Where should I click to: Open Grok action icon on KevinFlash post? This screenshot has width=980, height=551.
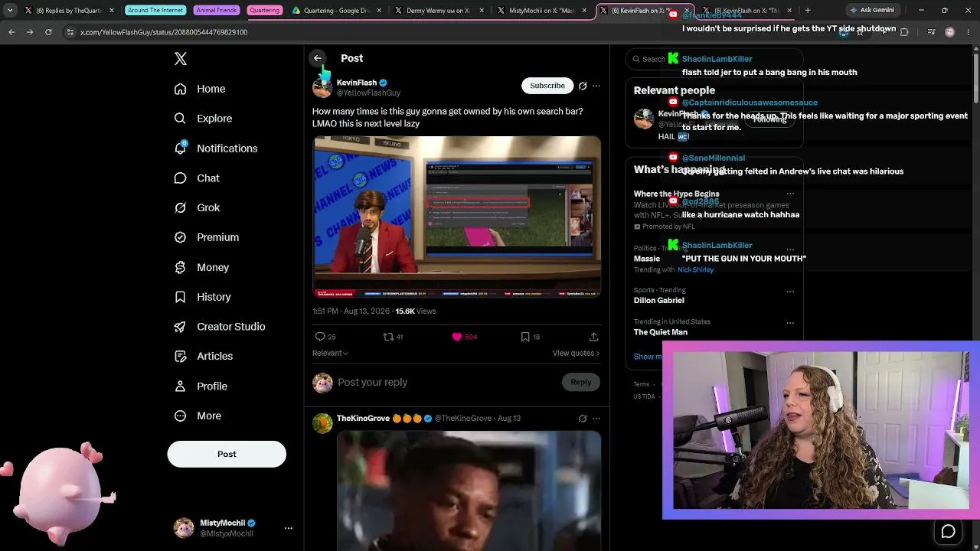[x=583, y=86]
